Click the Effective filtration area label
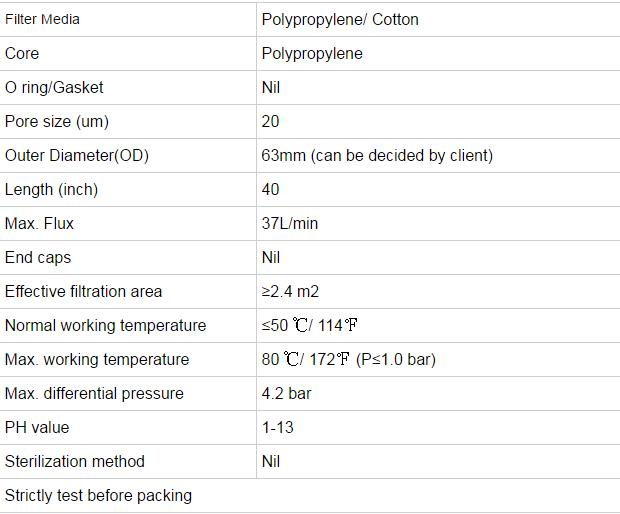 (x=83, y=291)
